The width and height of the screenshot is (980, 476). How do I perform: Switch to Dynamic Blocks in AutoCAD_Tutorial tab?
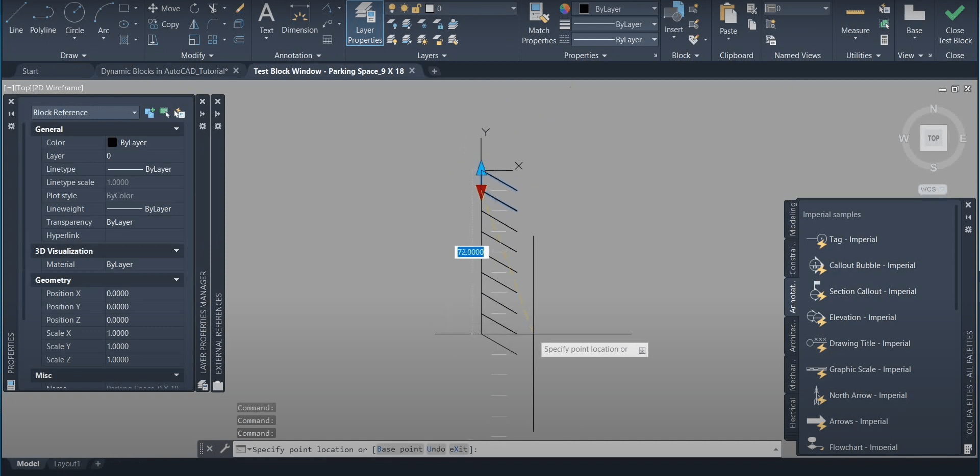pos(164,71)
